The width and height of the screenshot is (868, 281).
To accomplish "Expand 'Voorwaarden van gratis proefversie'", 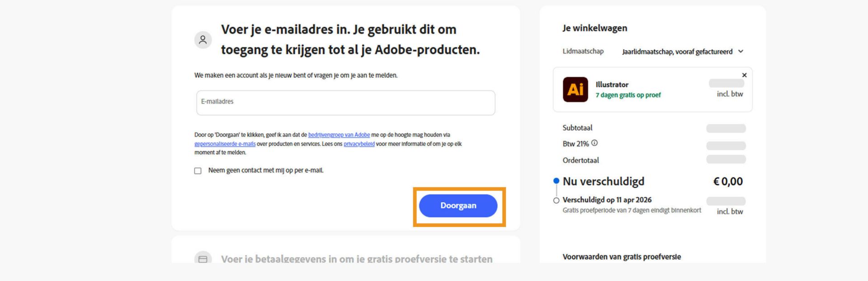I will [621, 257].
